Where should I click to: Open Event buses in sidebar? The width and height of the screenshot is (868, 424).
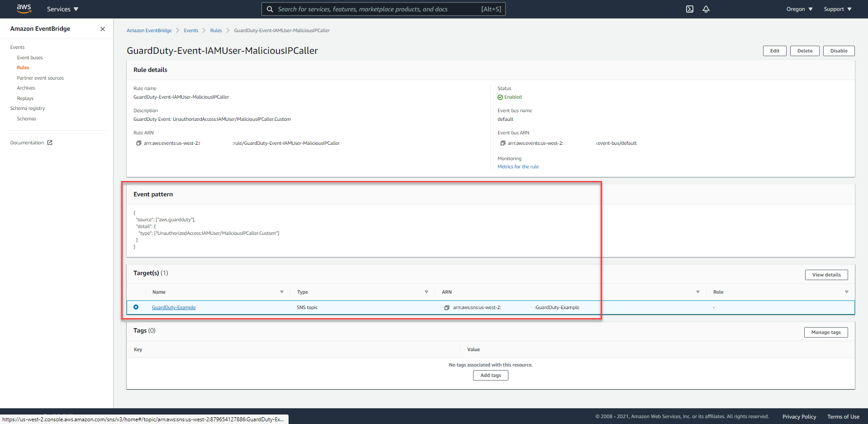click(x=30, y=57)
